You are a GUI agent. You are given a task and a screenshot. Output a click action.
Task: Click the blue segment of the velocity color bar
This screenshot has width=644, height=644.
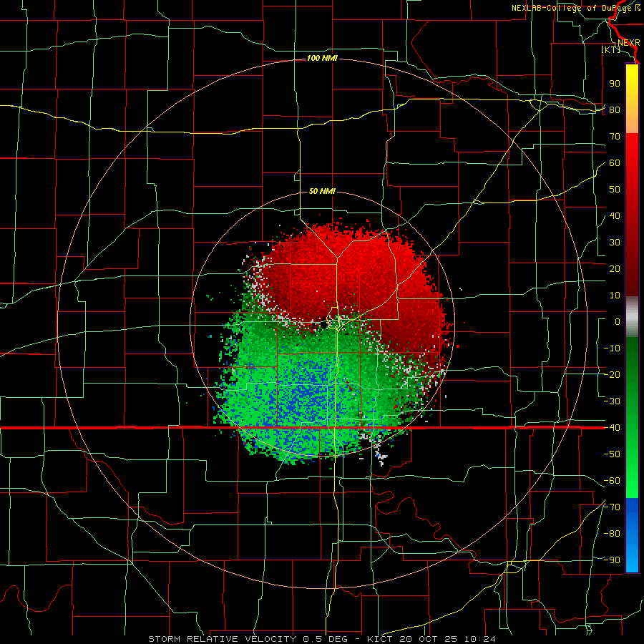(x=632, y=534)
